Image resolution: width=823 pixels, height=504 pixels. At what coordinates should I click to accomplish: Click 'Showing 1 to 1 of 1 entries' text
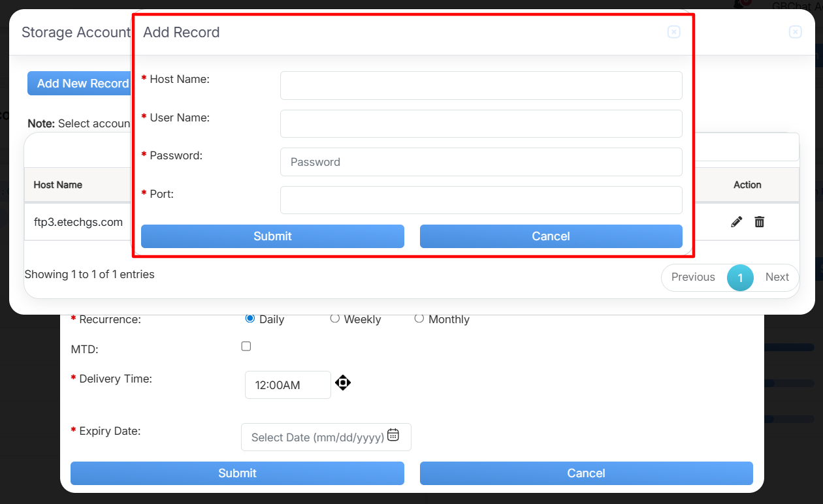coord(89,274)
